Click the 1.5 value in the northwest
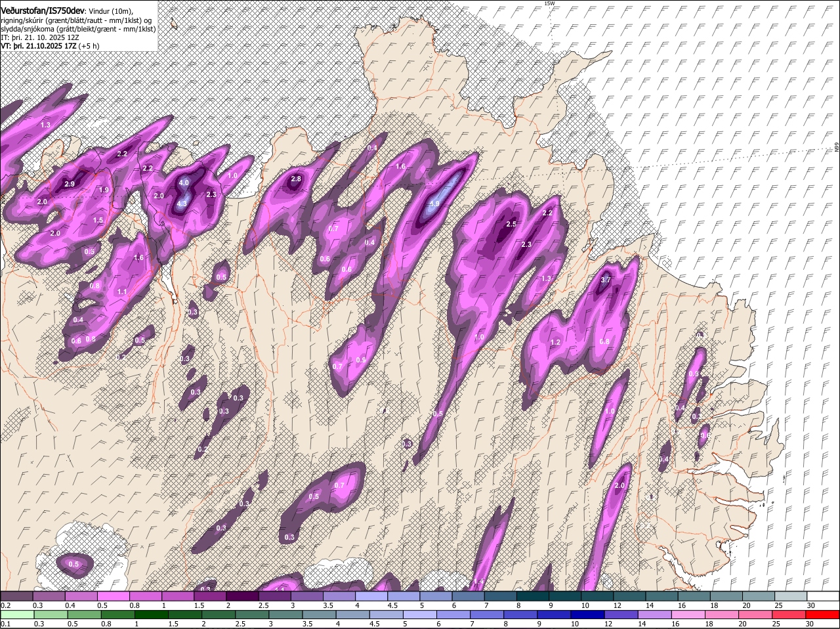The height and width of the screenshot is (629, 840). (98, 220)
